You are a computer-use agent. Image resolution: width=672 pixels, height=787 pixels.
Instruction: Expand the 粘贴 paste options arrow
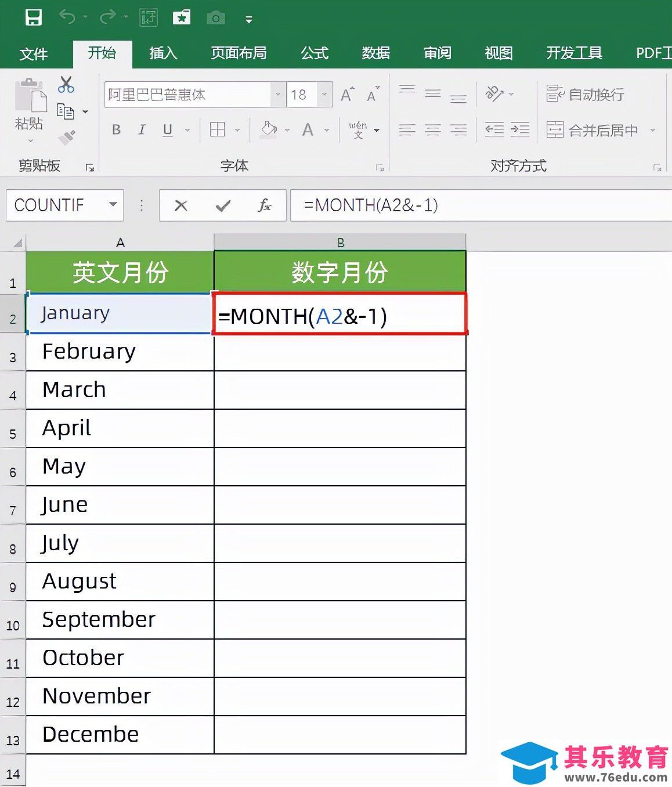coord(30,141)
